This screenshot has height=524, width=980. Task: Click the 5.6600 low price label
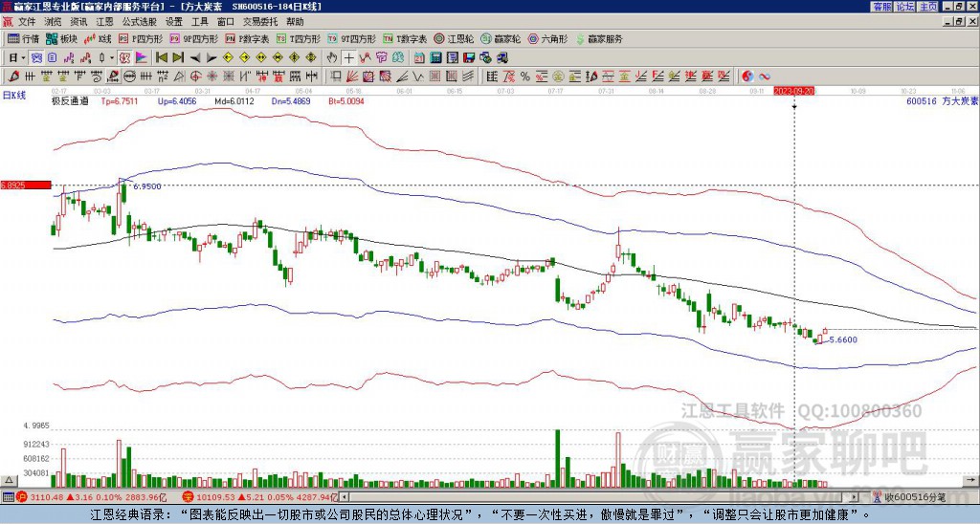point(843,339)
